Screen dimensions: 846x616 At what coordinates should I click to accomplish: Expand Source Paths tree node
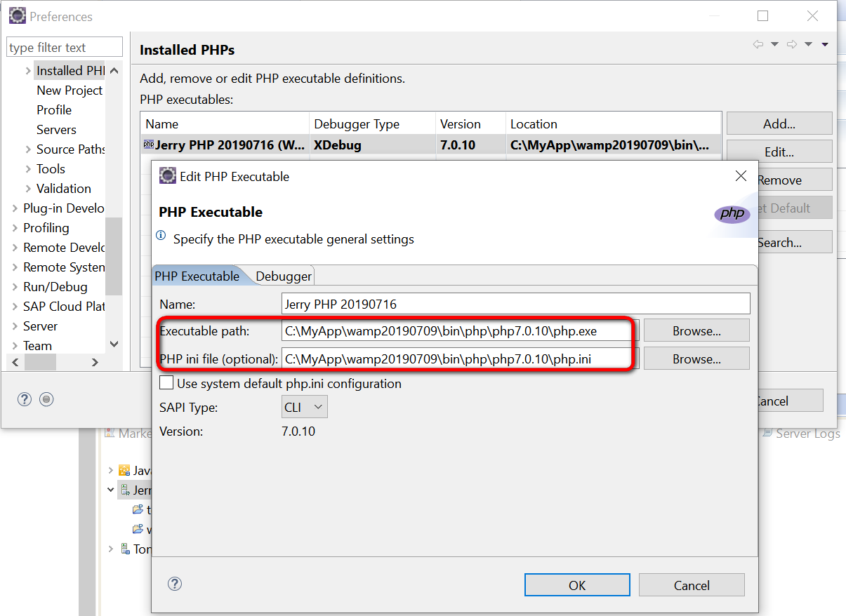pyautogui.click(x=28, y=149)
